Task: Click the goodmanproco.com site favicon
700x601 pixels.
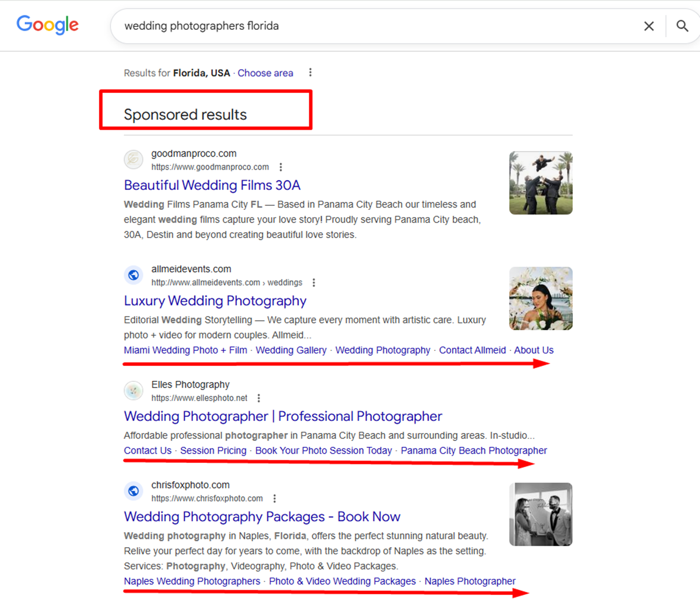Action: (x=134, y=159)
